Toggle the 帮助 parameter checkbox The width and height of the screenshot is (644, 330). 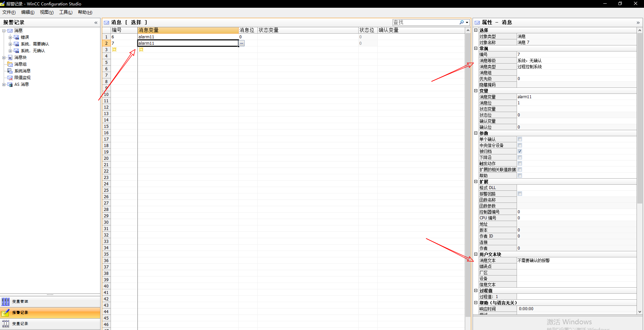pyautogui.click(x=520, y=176)
